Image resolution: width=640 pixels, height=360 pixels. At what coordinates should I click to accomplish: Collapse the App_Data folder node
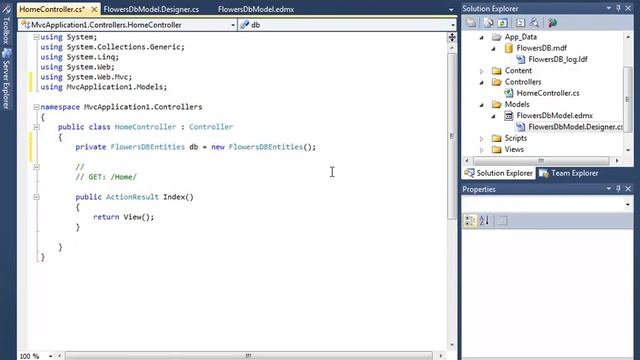pyautogui.click(x=482, y=37)
